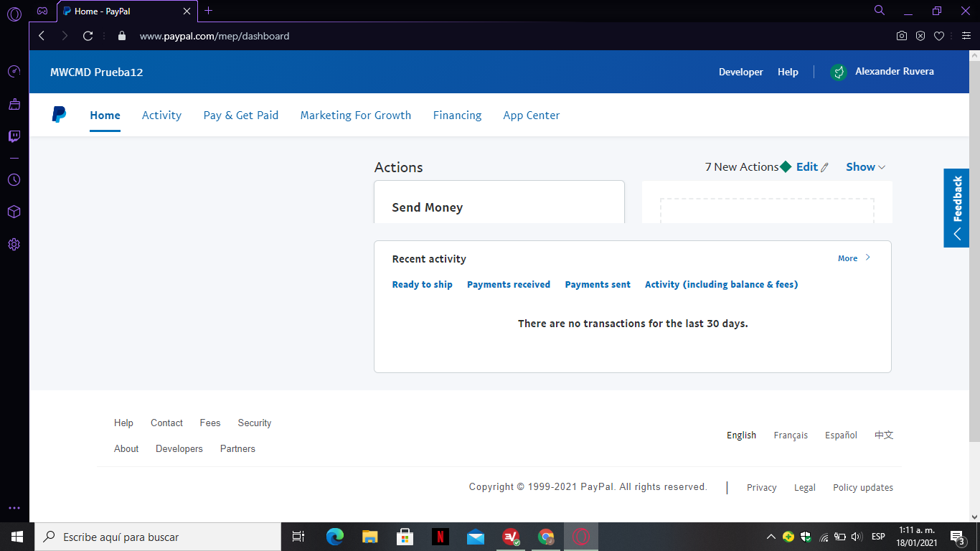The height and width of the screenshot is (551, 980).
Task: Show Payments sent activity
Action: pos(598,285)
